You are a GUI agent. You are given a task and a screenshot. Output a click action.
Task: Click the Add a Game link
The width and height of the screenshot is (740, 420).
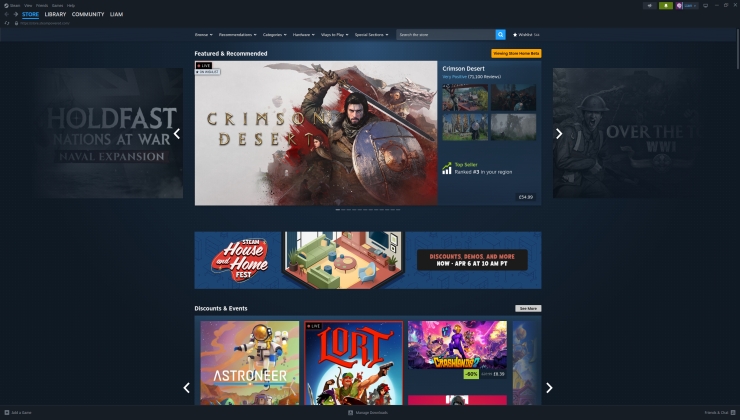(21, 412)
